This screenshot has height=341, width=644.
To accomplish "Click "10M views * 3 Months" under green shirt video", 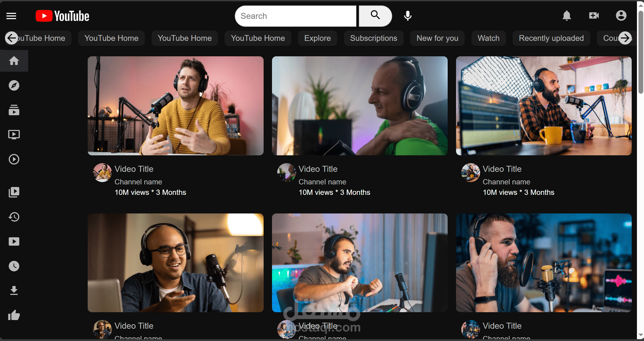I will (x=335, y=192).
